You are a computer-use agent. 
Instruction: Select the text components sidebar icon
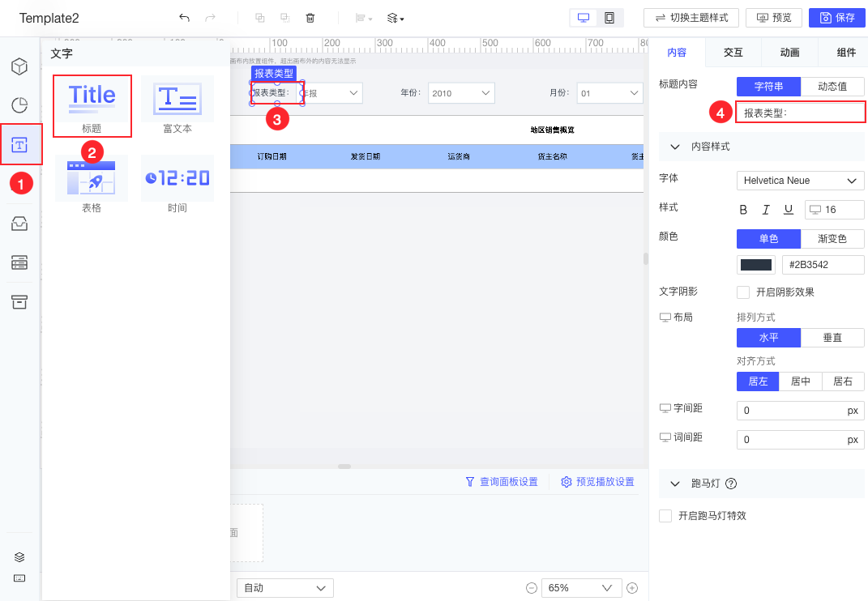click(19, 145)
